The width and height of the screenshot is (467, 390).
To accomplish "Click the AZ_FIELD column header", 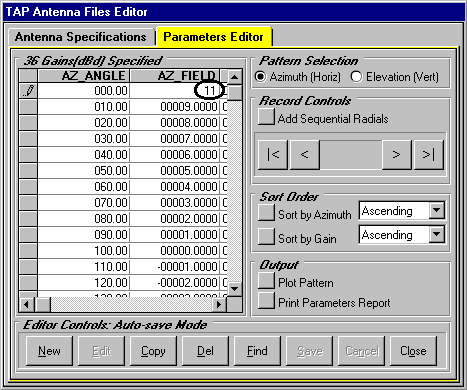I will (x=174, y=76).
